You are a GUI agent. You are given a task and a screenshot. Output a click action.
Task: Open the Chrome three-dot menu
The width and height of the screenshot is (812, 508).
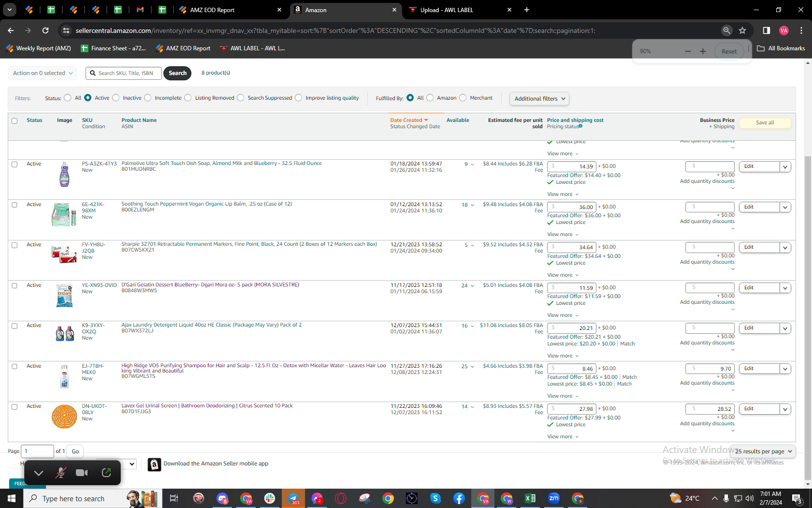click(801, 30)
